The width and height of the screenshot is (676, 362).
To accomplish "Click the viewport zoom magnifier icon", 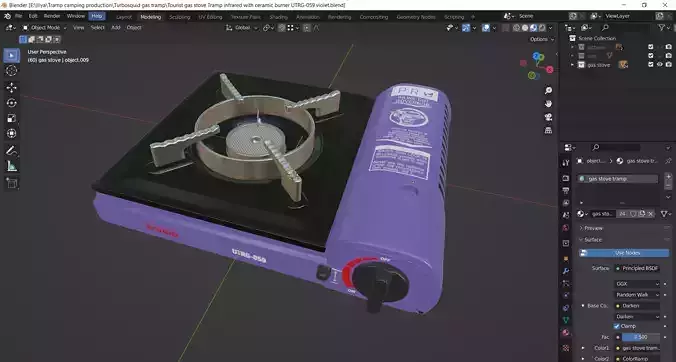I will point(548,90).
